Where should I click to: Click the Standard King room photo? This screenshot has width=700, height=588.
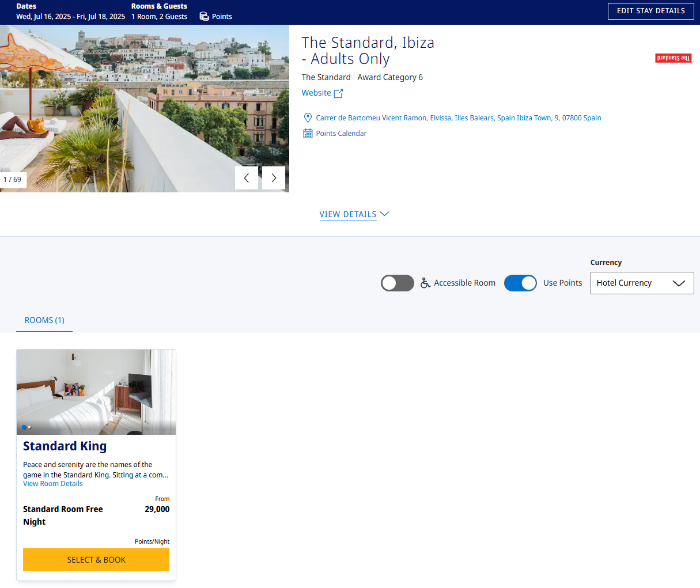coord(96,392)
